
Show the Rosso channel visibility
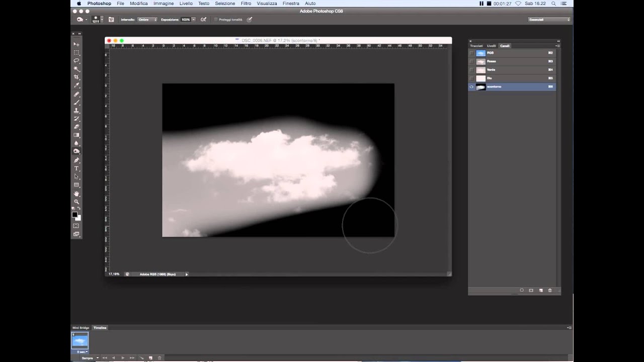(x=471, y=61)
